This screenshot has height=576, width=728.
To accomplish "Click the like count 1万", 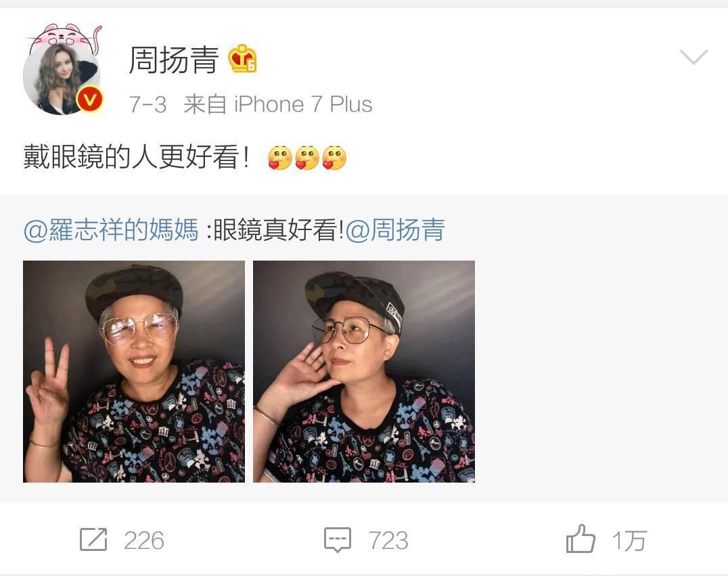I will click(630, 541).
